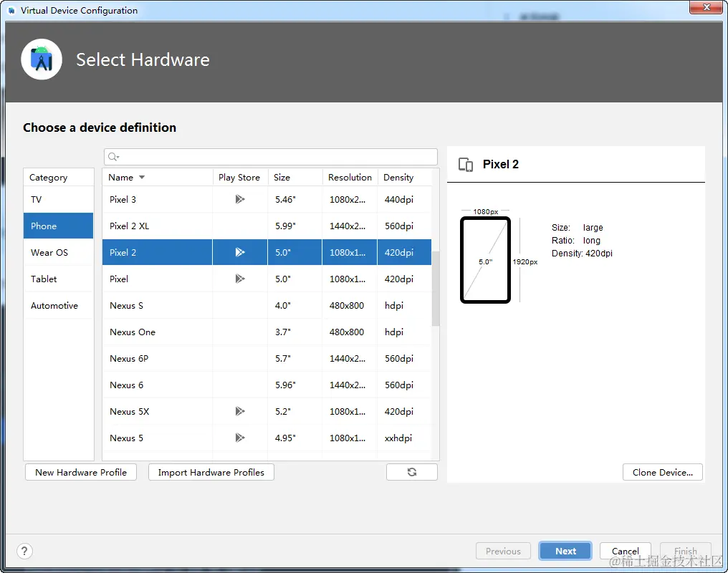This screenshot has height=573, width=728.
Task: Click the 4.95" size cell
Action: click(294, 438)
